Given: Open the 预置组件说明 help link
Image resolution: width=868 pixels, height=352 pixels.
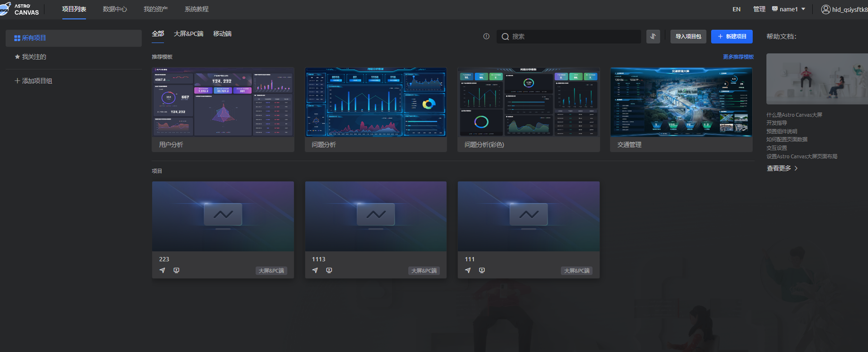Looking at the screenshot, I should coord(782,131).
